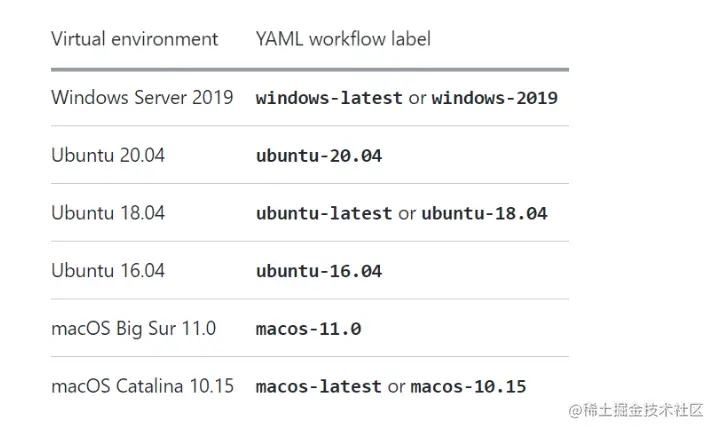Select the Ubuntu 18.04 environment cell
The image size is (718, 433).
coord(108,213)
